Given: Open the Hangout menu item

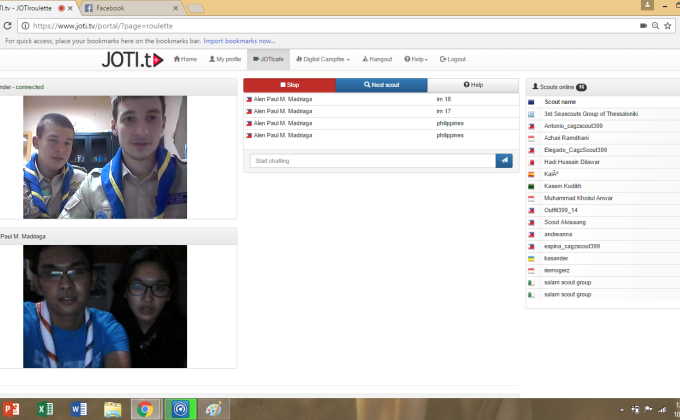Looking at the screenshot, I should [377, 59].
